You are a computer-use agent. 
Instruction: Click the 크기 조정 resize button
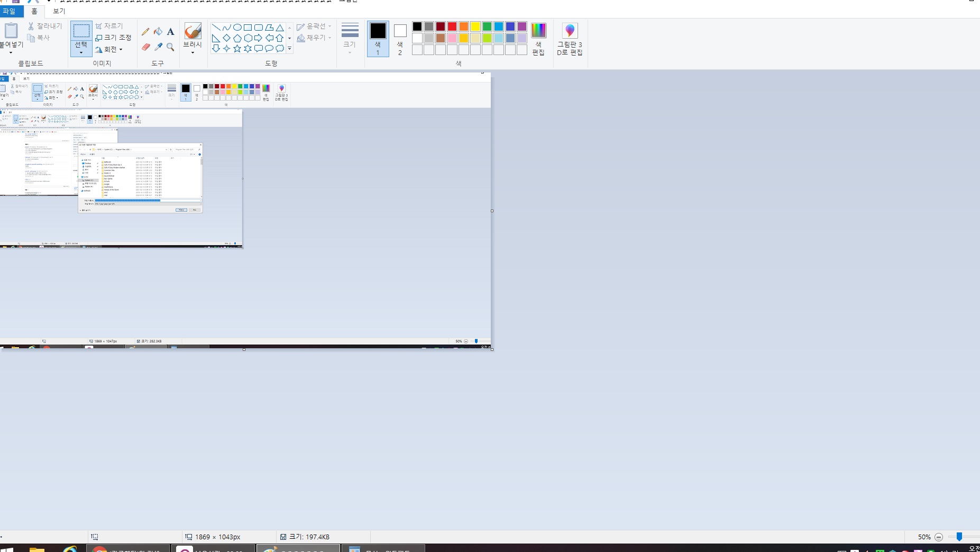pos(113,38)
